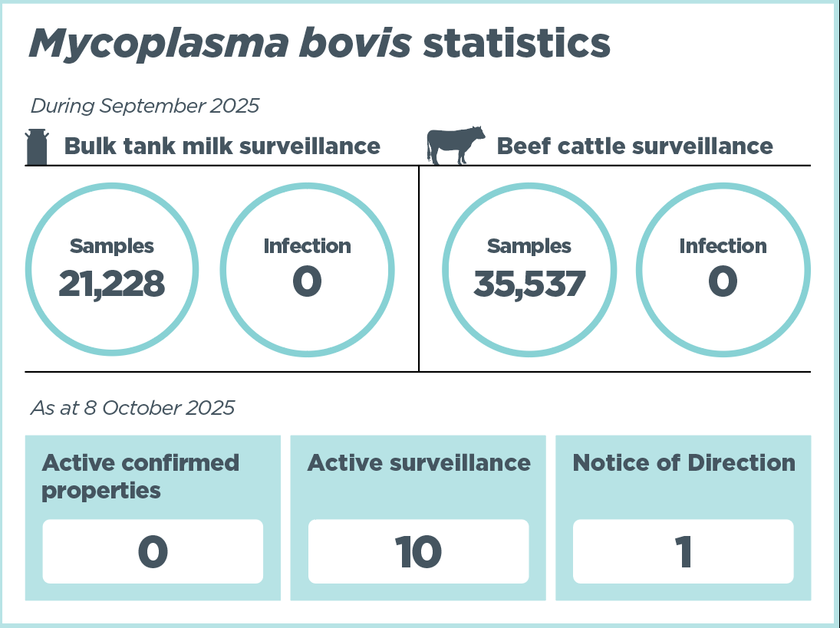
Task: Click the beef cattle Samples 35,537 circle
Action: [x=529, y=269]
